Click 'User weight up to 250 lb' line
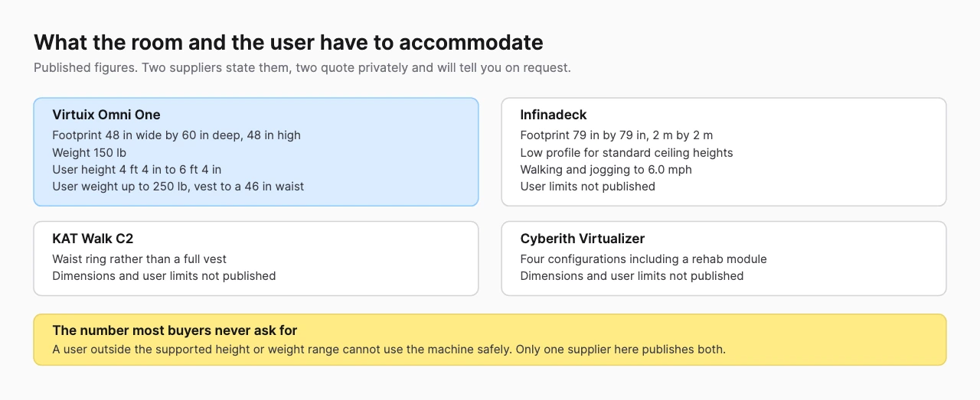Viewport: 980px width, 400px height. 178,186
